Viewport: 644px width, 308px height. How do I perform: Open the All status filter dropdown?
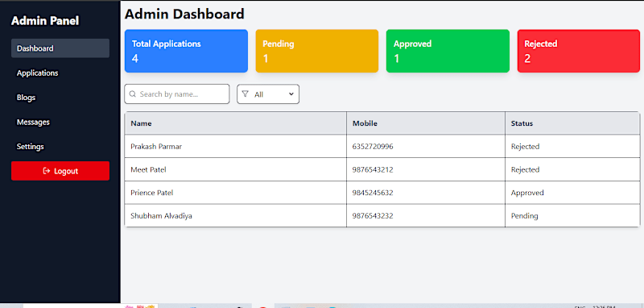click(x=268, y=94)
